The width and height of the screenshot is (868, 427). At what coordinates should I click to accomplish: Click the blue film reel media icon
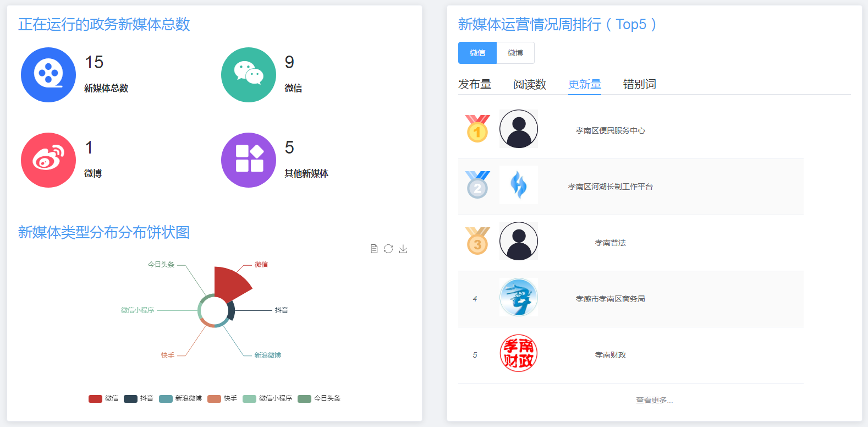(x=48, y=75)
